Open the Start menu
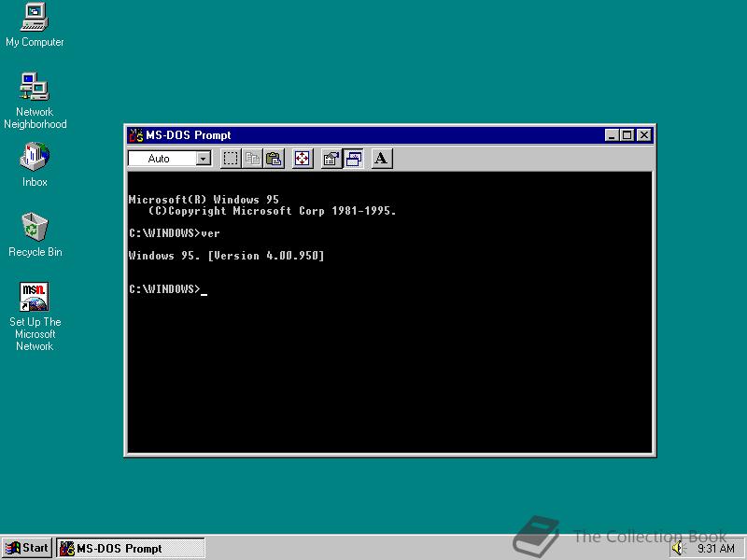Viewport: 747px width, 560px height. pos(27,548)
